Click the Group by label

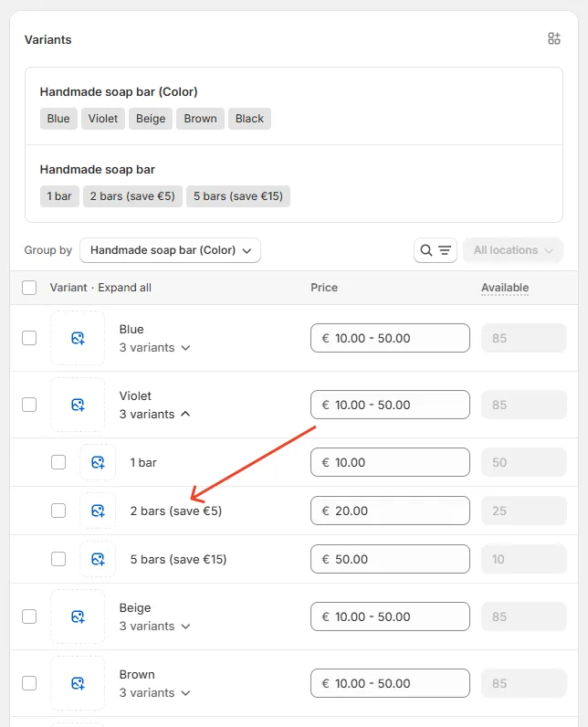click(48, 250)
